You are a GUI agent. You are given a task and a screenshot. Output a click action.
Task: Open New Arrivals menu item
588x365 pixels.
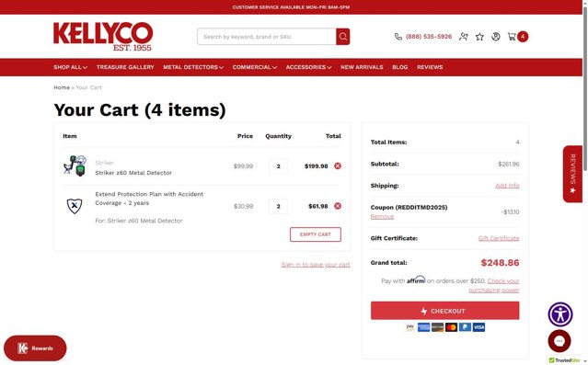(x=362, y=67)
